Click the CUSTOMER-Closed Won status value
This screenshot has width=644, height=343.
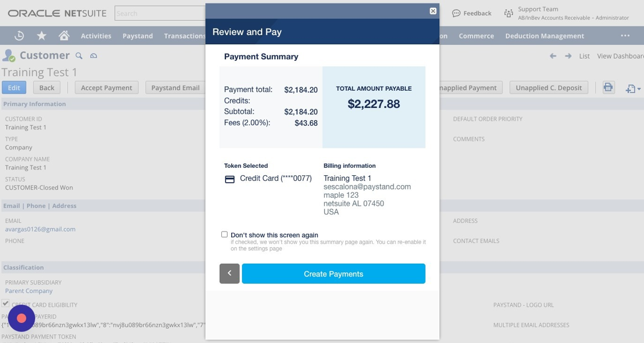coord(39,187)
